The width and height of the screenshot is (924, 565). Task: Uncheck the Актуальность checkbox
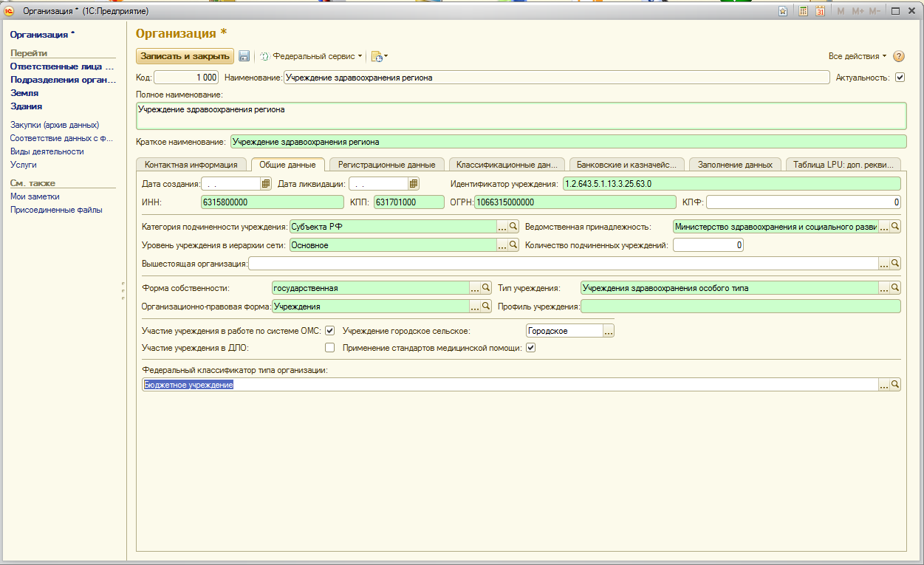pos(900,77)
